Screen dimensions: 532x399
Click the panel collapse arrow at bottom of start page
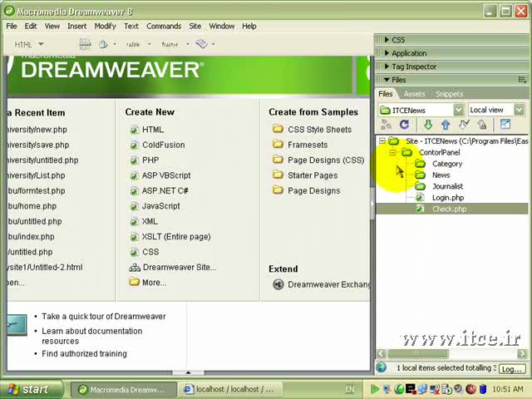click(189, 372)
